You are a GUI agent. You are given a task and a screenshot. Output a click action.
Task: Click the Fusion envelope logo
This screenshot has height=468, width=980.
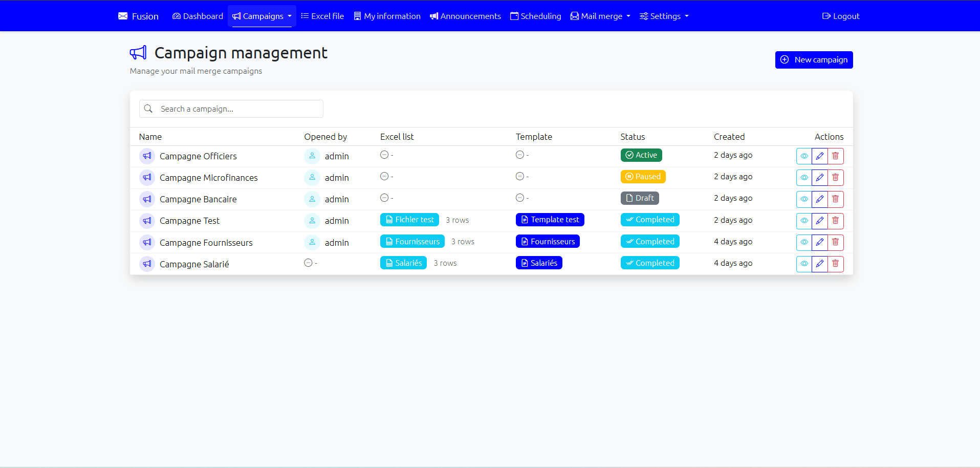[x=123, y=16]
